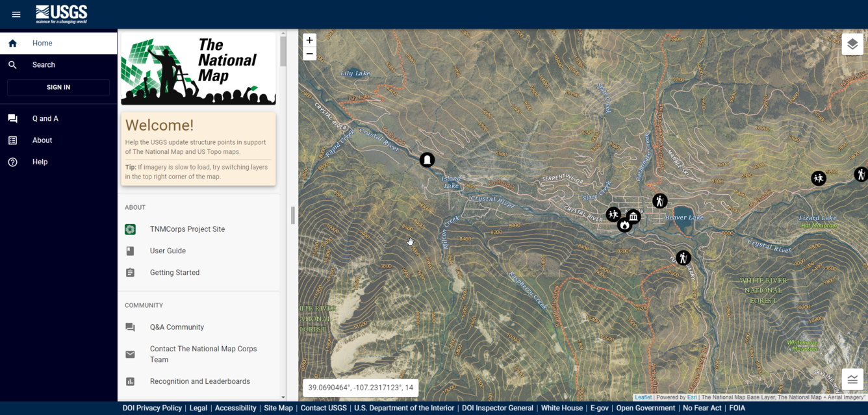This screenshot has height=415, width=868.
Task: Click the Recognition and Leaderboards chart icon
Action: coord(130,381)
